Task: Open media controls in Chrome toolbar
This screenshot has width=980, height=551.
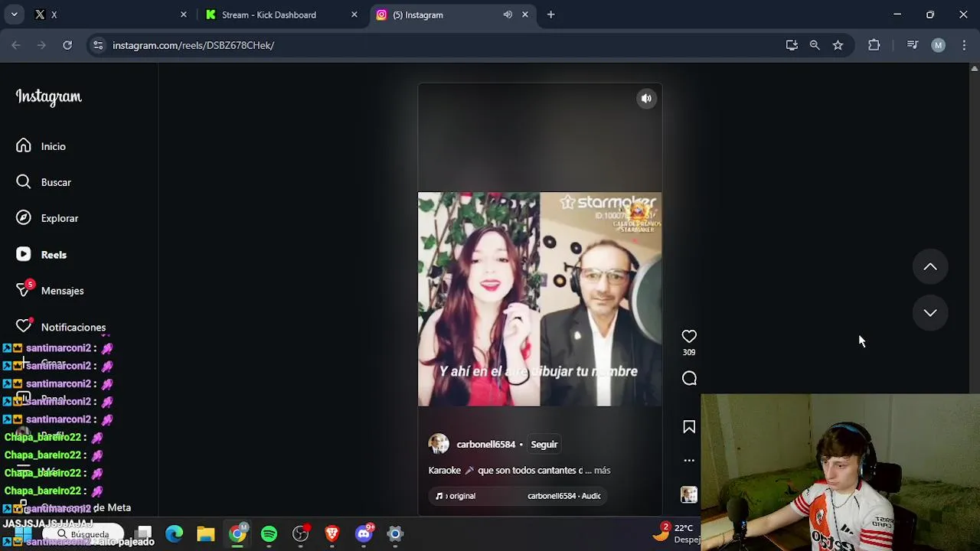Action: pos(913,45)
